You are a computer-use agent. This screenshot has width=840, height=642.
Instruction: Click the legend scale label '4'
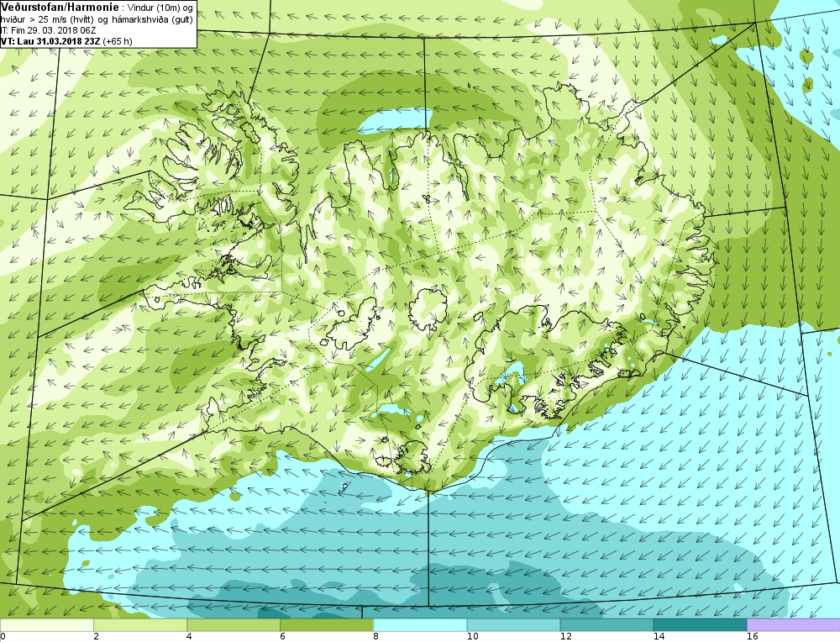tap(189, 636)
